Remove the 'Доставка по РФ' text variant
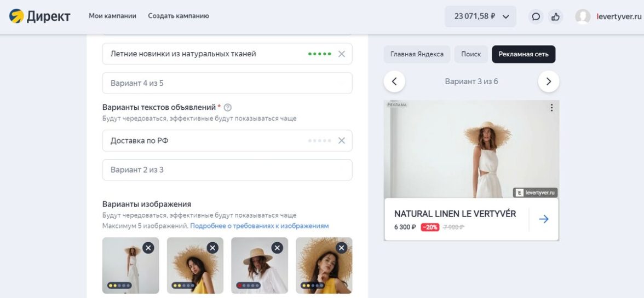644x298 pixels. pyautogui.click(x=342, y=141)
